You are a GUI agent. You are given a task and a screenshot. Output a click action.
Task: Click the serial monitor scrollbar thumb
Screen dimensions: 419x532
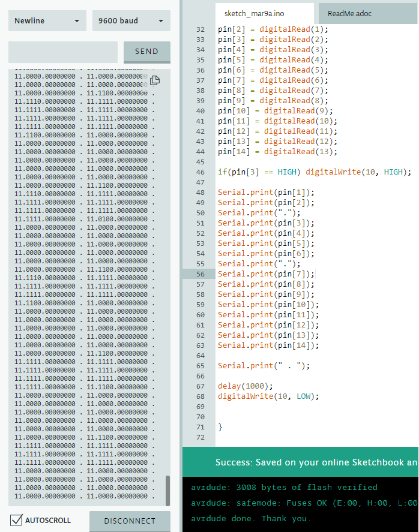click(x=167, y=491)
